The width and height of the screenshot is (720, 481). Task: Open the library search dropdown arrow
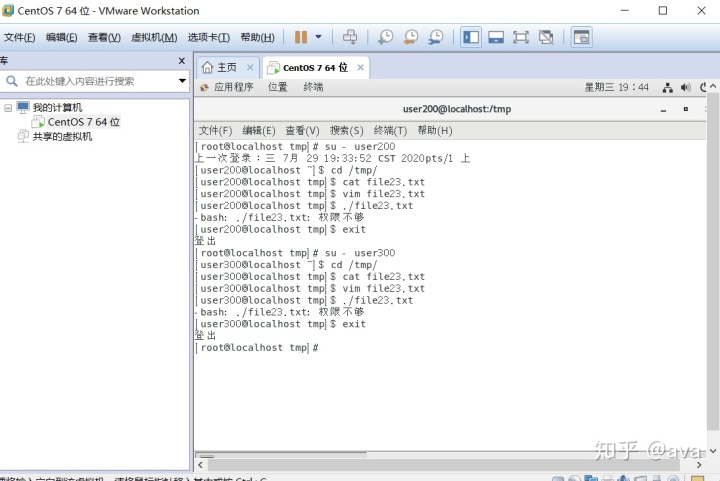pyautogui.click(x=182, y=81)
